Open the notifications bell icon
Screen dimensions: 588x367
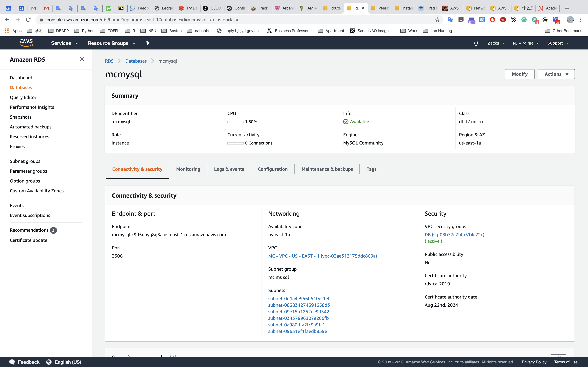tap(476, 43)
